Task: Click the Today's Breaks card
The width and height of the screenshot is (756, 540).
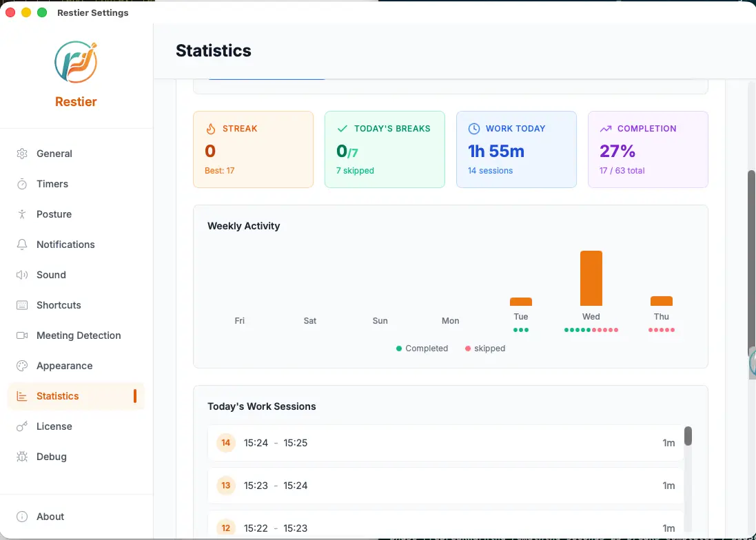Action: point(385,149)
